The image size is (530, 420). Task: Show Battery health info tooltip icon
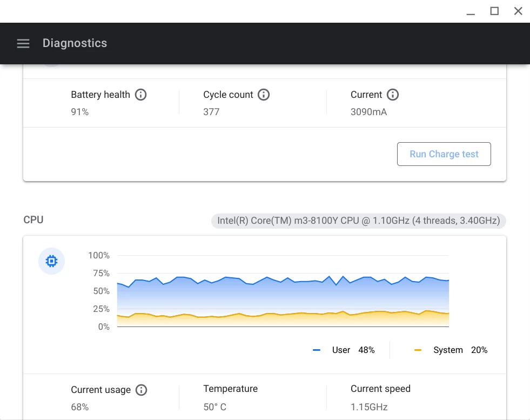[x=141, y=95]
